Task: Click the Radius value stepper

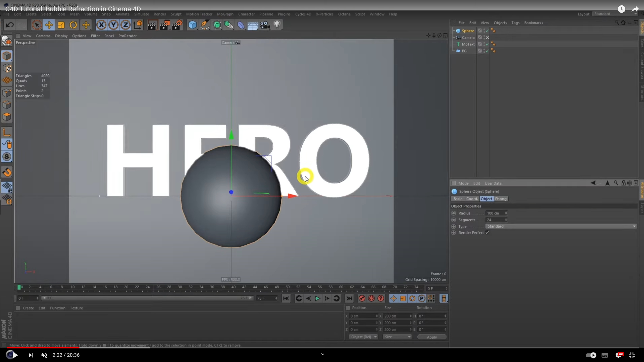Action: coord(506,213)
